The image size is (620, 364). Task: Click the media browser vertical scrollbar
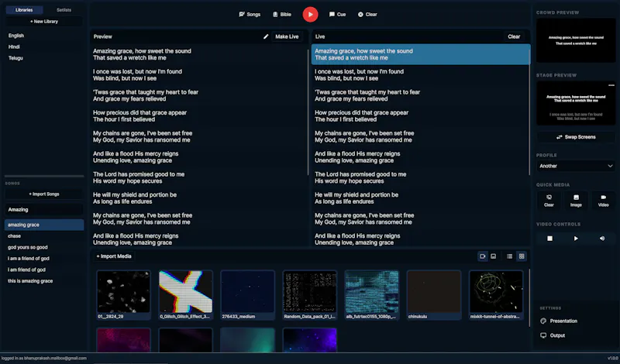(529, 298)
